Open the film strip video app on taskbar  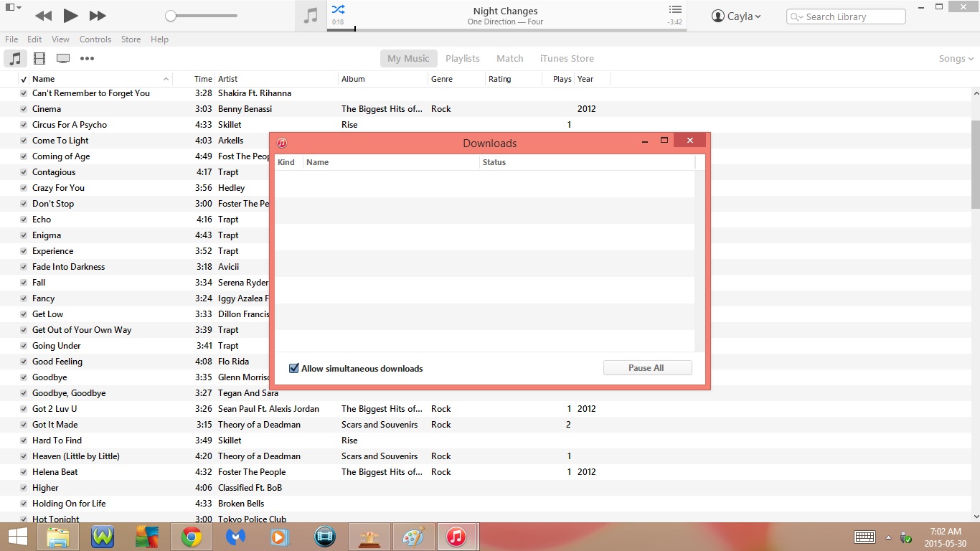pyautogui.click(x=325, y=537)
